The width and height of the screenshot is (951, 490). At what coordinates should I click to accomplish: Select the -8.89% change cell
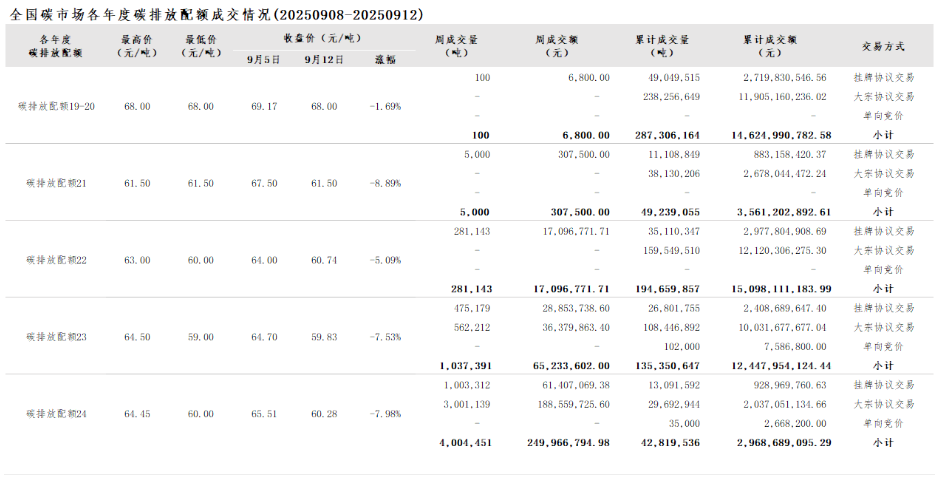[385, 183]
